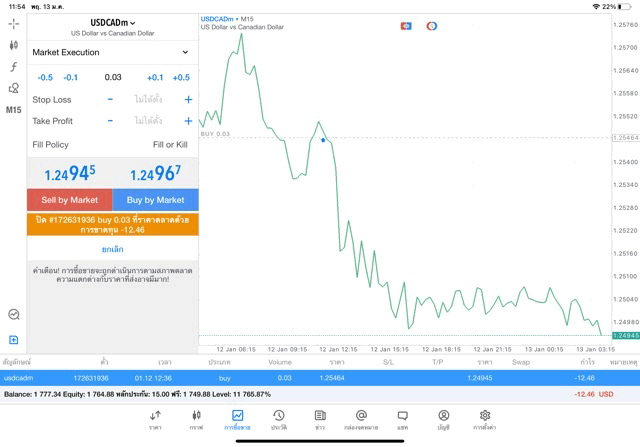The height and width of the screenshot is (447, 640).
Task: Change Fill or Kill fill policy
Action: [170, 145]
